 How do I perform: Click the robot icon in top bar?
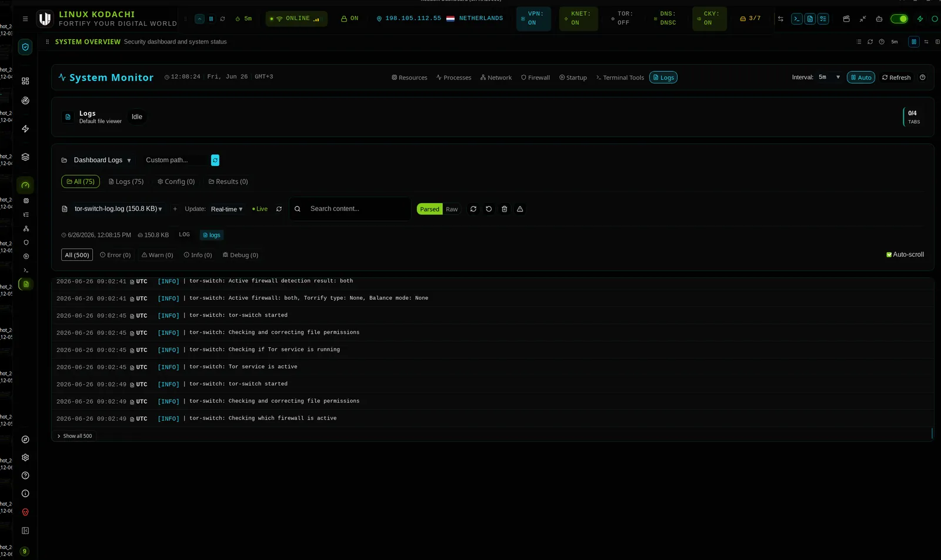pos(879,19)
